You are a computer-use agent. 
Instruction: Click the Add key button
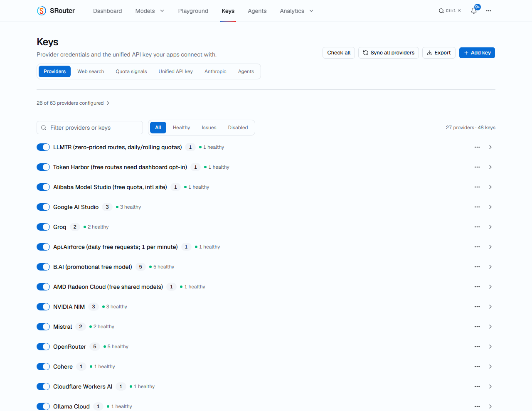click(477, 53)
